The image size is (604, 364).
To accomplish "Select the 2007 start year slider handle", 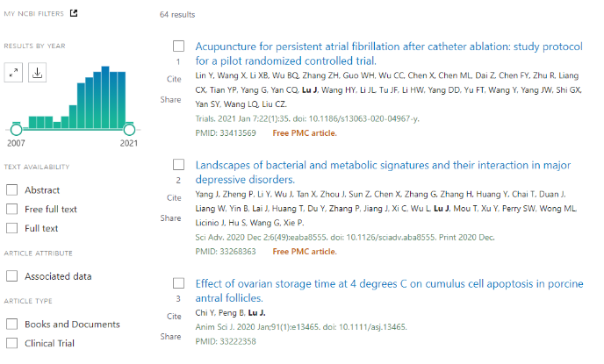I will coord(16,130).
